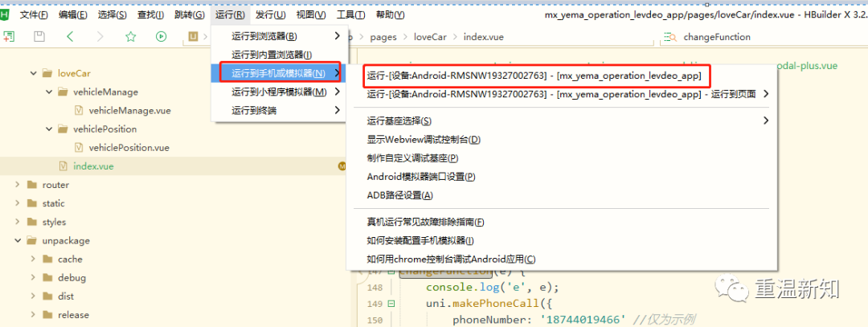Select vehicleManage.vue in the file tree
Viewport: 868px width, 327px height.
coord(129,110)
